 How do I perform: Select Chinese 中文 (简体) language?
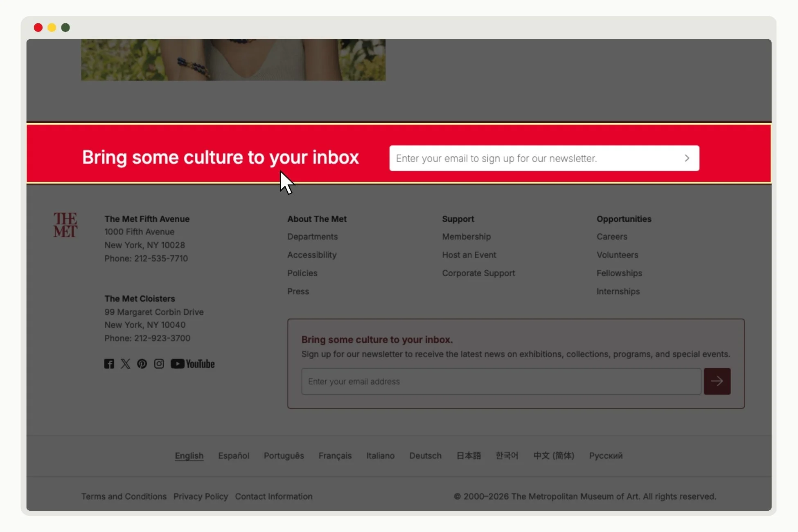tap(554, 455)
